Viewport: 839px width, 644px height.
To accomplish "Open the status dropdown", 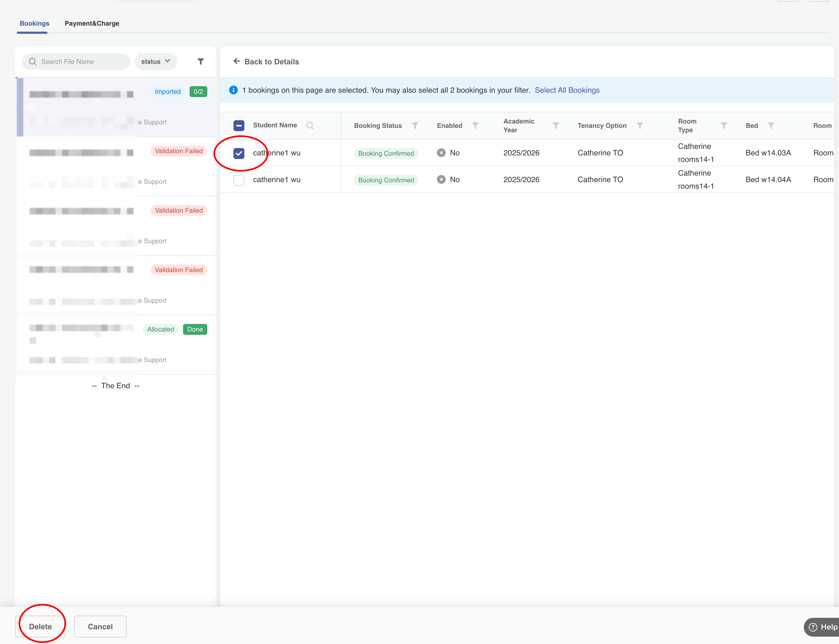I will click(x=156, y=62).
